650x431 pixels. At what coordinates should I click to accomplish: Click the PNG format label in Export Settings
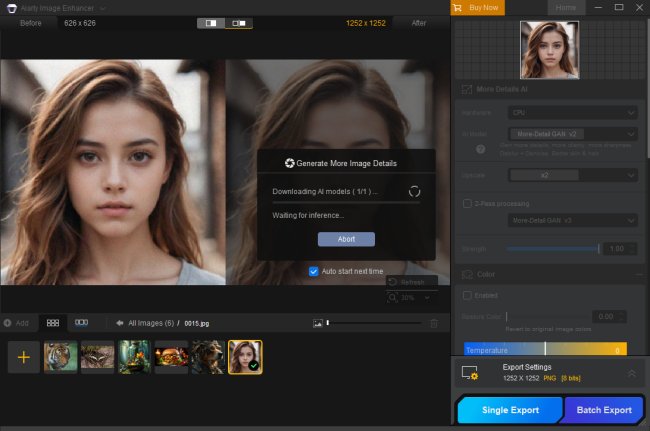(550, 378)
